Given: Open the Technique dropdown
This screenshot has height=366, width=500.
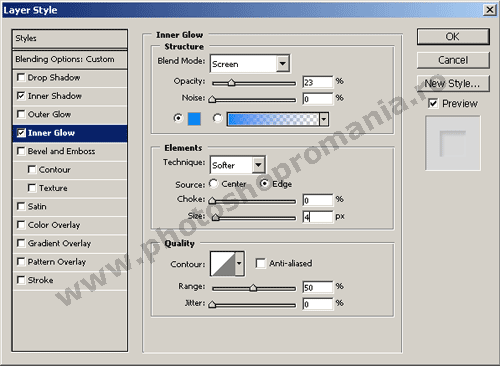Looking at the screenshot, I should point(238,165).
